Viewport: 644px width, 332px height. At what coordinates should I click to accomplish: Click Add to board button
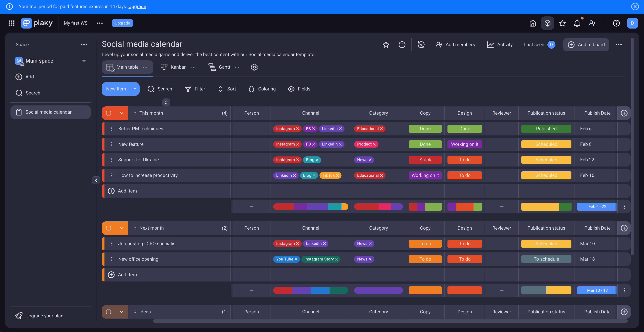586,44
